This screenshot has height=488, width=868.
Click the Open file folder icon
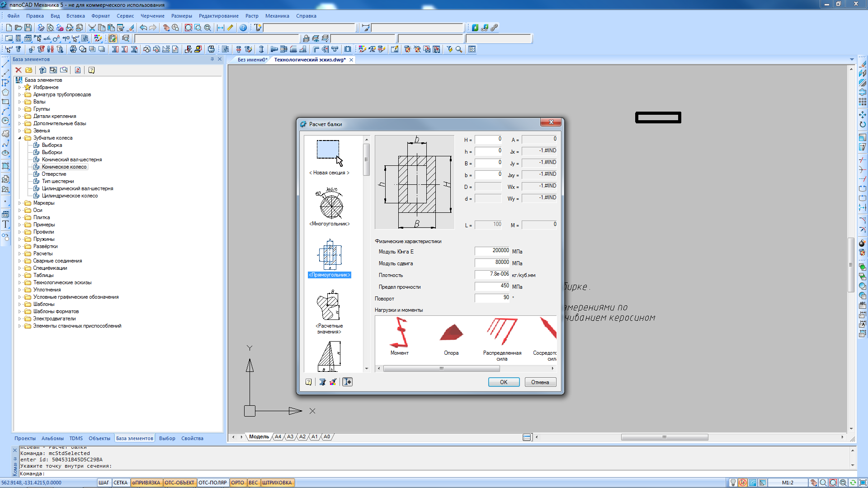click(x=19, y=28)
